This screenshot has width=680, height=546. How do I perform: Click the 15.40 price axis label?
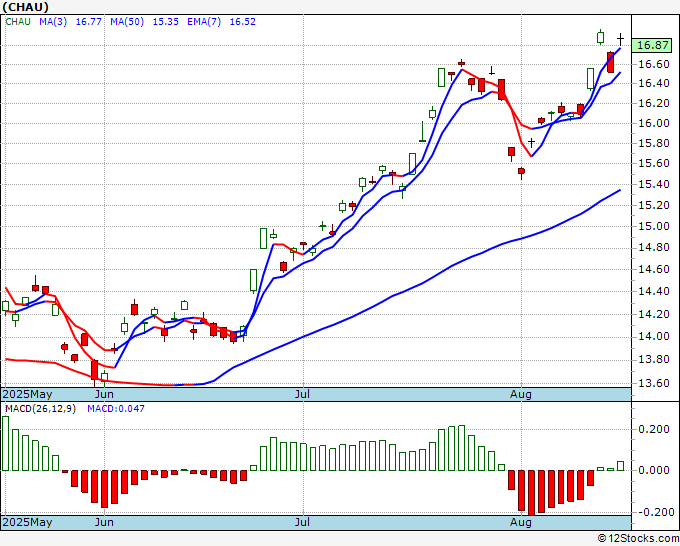click(654, 184)
